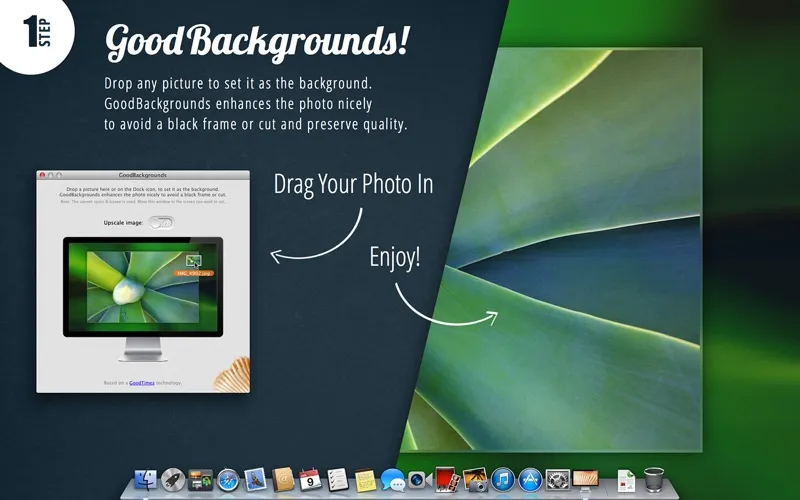Open the GoodTimes link
The height and width of the screenshot is (500, 800).
click(142, 383)
